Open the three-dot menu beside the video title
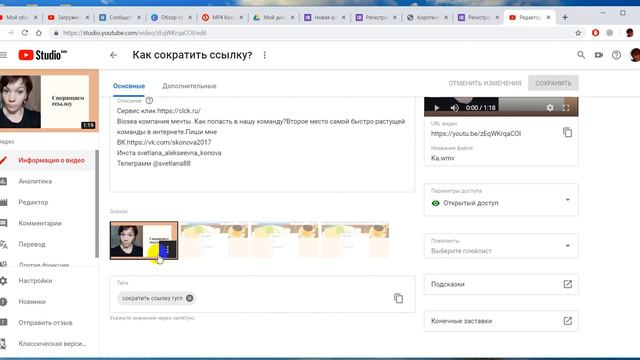The height and width of the screenshot is (360, 640). pyautogui.click(x=264, y=55)
